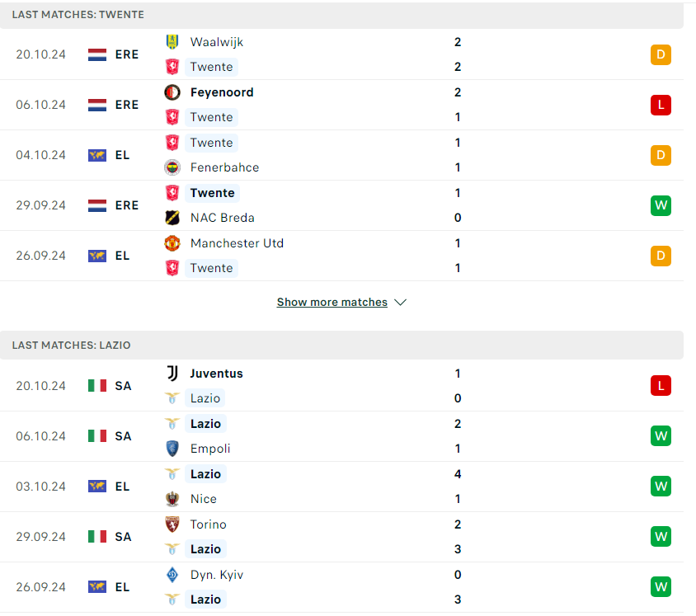This screenshot has width=696, height=616.
Task: Open the Lazio vs Nice 4-1 match row
Action: pyautogui.click(x=341, y=487)
